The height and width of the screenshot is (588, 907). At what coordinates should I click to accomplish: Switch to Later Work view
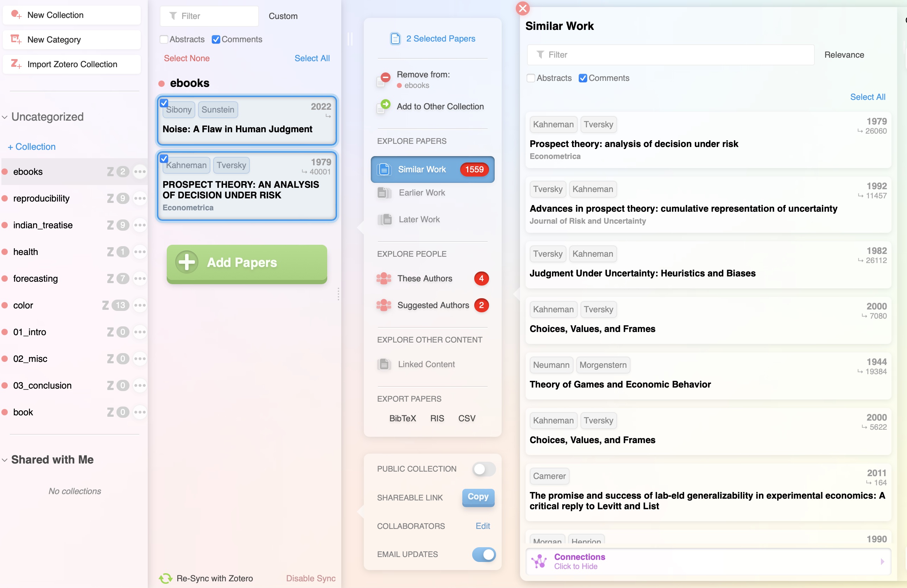(x=419, y=219)
